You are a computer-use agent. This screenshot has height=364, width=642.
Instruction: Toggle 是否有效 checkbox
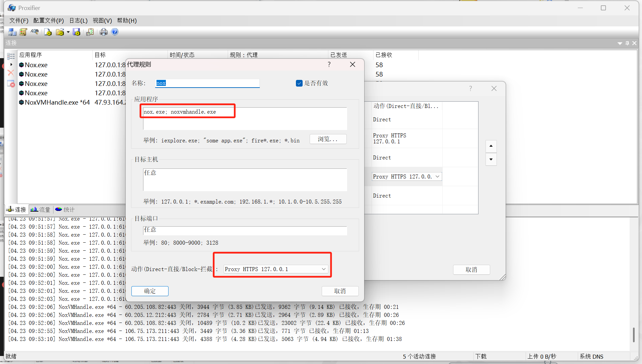pyautogui.click(x=299, y=83)
